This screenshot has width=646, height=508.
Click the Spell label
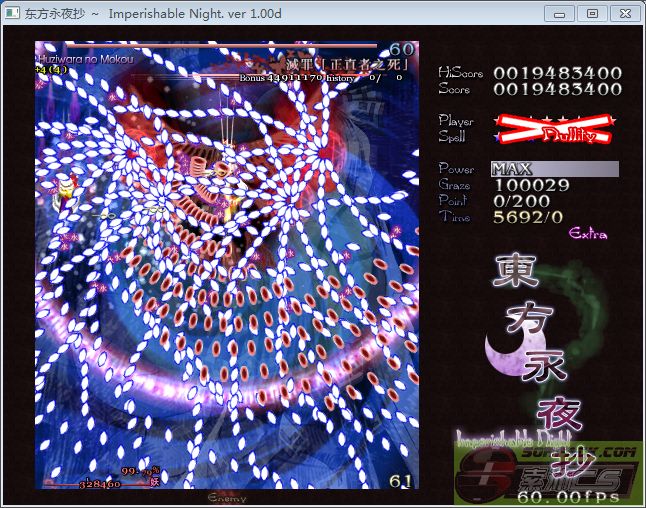[x=452, y=136]
